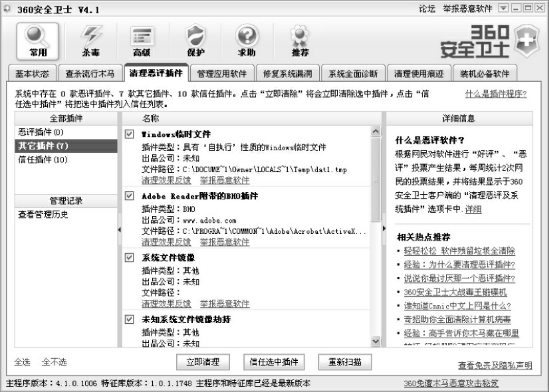Select 其它插件 (7) category
Viewport: 549px width, 392px height.
point(66,146)
